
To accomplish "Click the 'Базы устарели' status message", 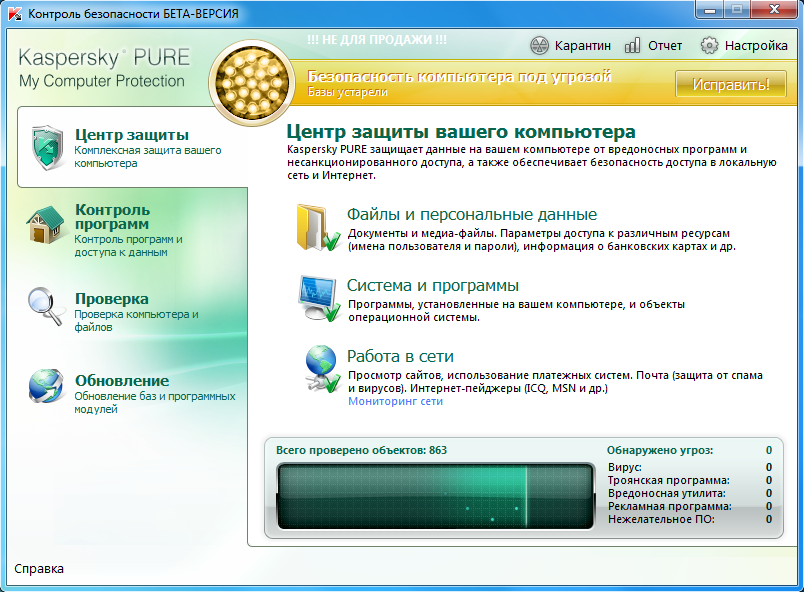I will (347, 92).
